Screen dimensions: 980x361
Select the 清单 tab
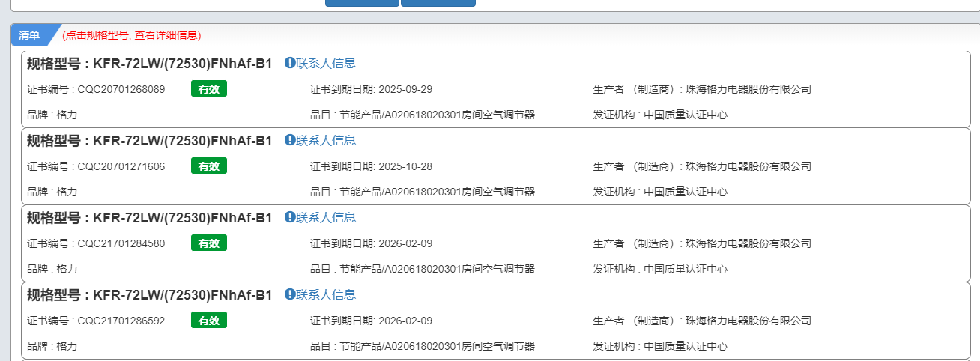30,35
